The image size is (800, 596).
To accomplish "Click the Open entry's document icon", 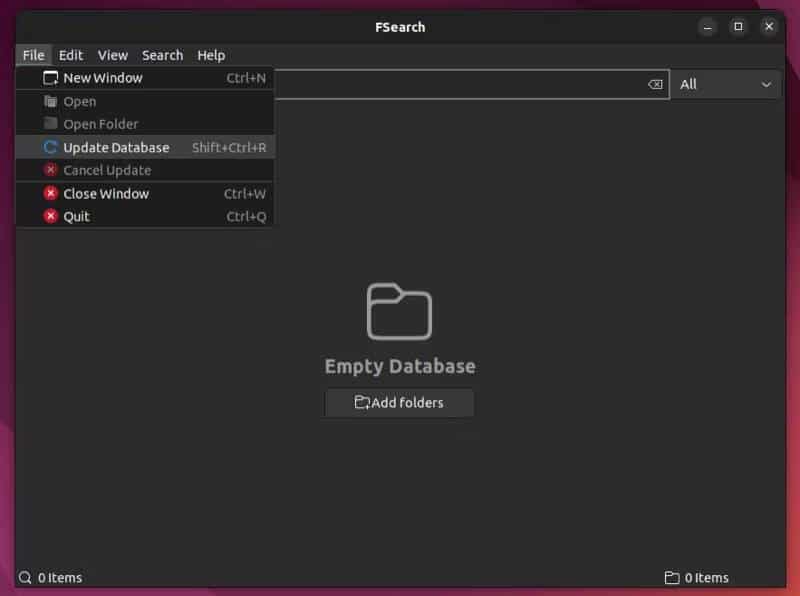I will point(49,101).
